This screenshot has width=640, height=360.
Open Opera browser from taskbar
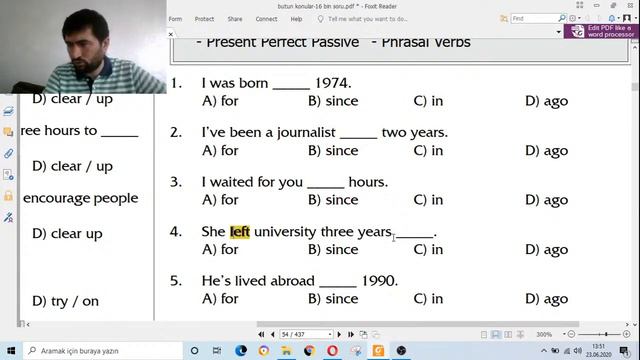coord(332,351)
